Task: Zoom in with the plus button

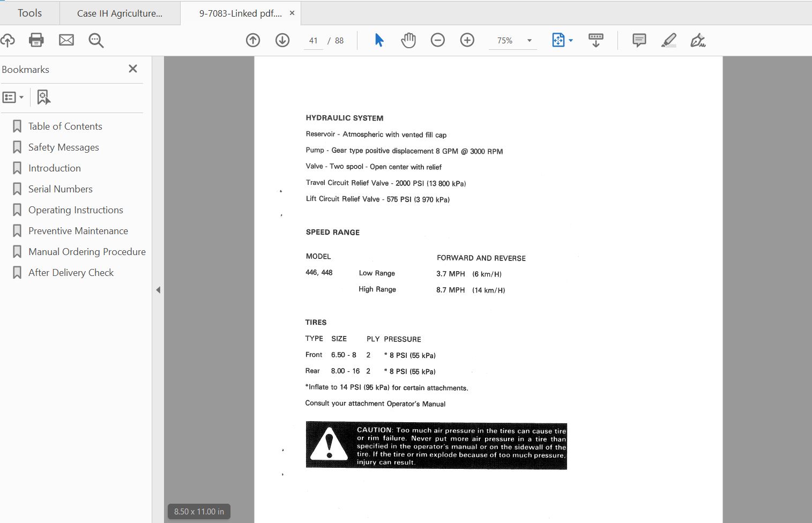Action: pyautogui.click(x=467, y=40)
